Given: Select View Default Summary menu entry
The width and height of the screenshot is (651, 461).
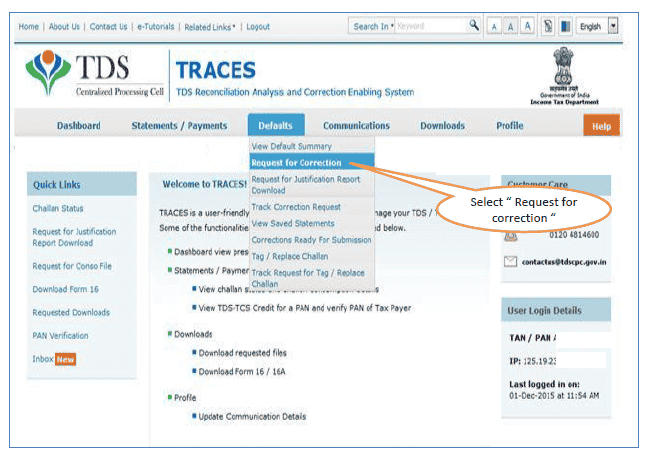Looking at the screenshot, I should pos(292,146).
